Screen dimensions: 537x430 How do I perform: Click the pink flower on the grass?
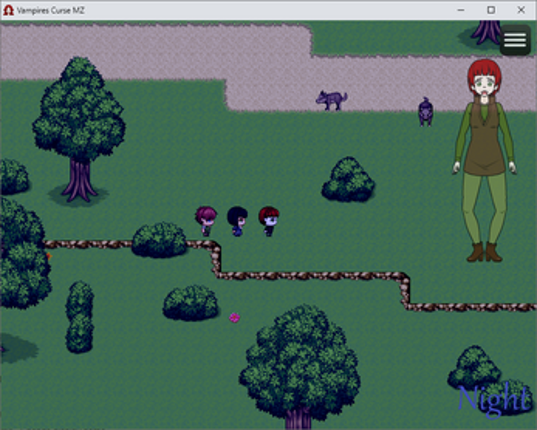click(x=235, y=318)
